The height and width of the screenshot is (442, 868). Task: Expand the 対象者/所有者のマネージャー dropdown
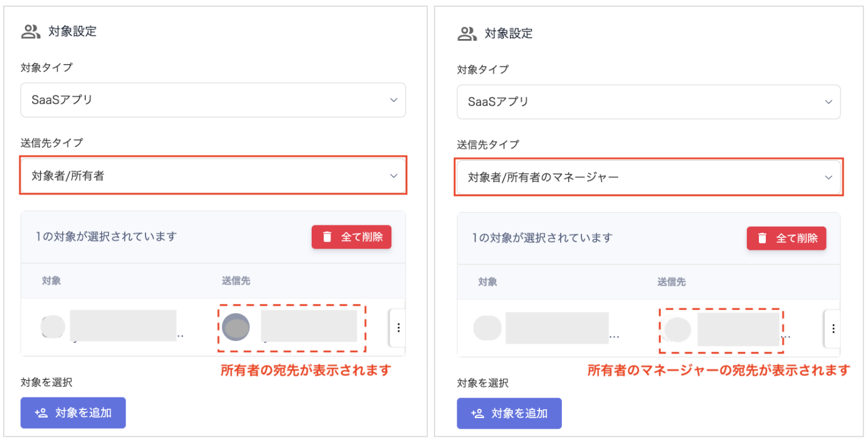pos(648,178)
